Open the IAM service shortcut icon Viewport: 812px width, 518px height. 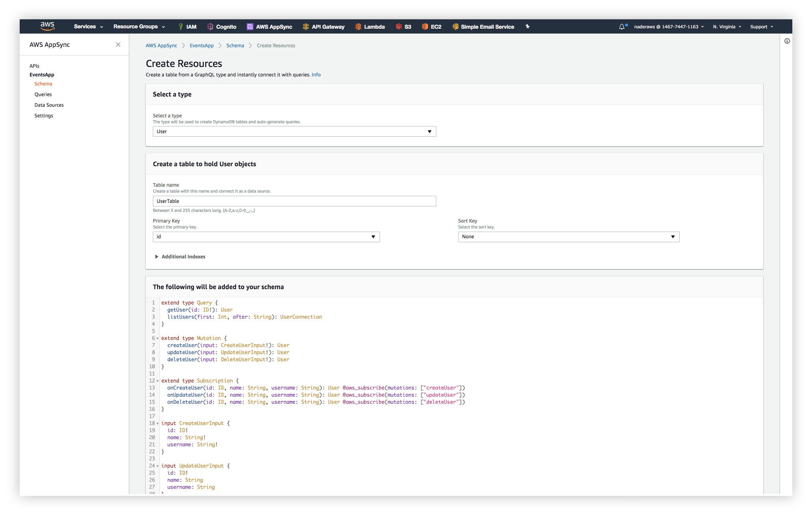point(181,26)
